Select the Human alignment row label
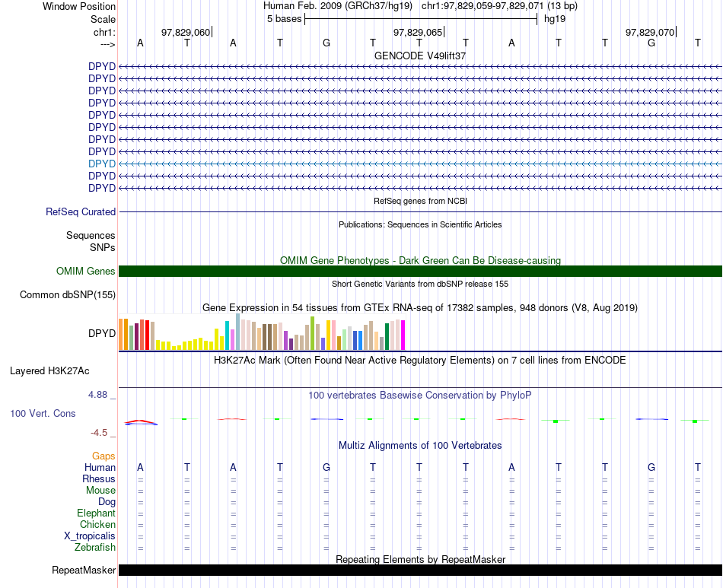Image resolution: width=723 pixels, height=588 pixels. click(100, 467)
